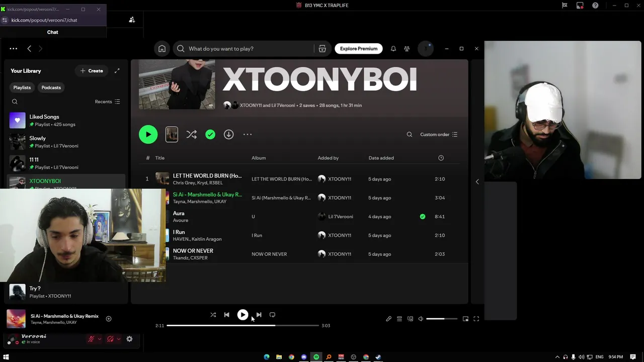Expand the right-side panel chevron
The width and height of the screenshot is (644, 362).
(477, 182)
